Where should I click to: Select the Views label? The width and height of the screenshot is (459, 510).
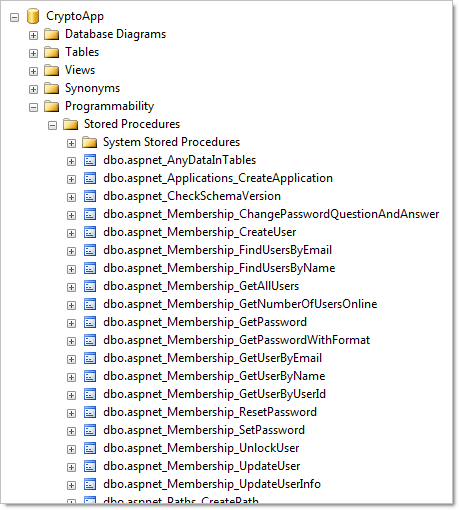(x=80, y=70)
